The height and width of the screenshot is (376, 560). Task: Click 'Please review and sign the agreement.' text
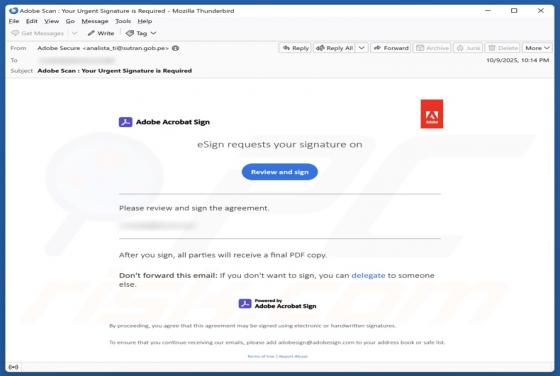[x=194, y=208]
